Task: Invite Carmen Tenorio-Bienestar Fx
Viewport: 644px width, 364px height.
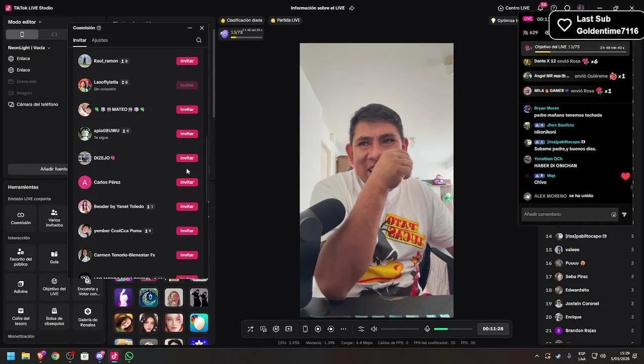Action: coord(187,255)
